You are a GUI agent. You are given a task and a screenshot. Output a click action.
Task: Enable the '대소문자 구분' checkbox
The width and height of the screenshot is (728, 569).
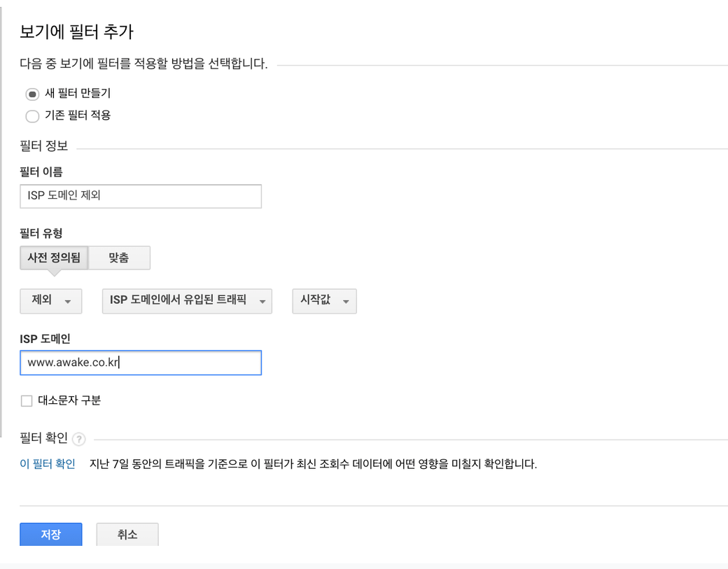click(27, 401)
